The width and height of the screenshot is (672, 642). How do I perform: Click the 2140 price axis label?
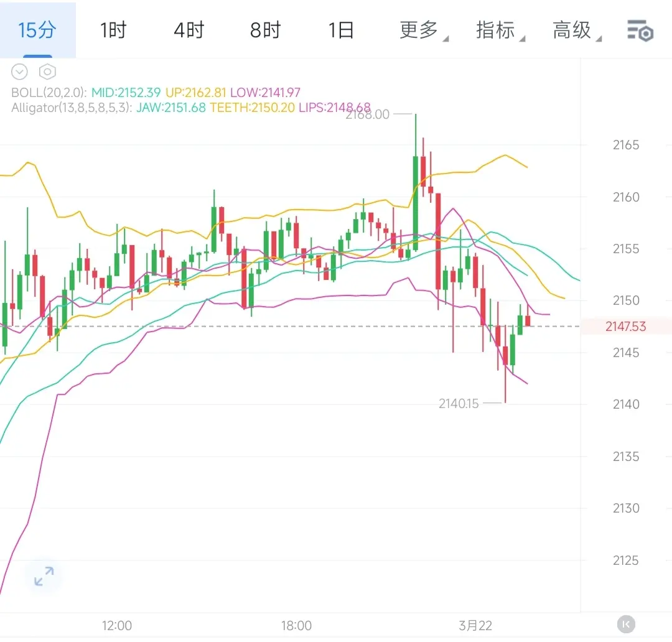point(626,404)
